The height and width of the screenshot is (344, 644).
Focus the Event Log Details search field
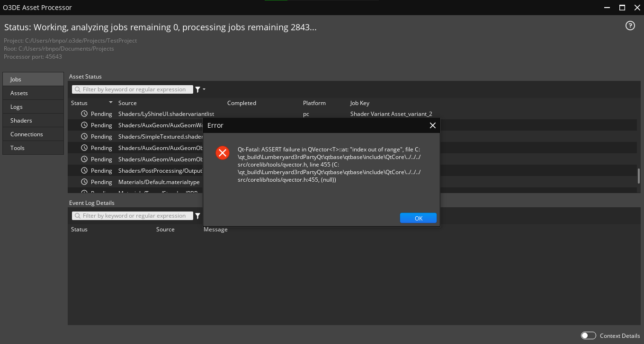pos(133,216)
